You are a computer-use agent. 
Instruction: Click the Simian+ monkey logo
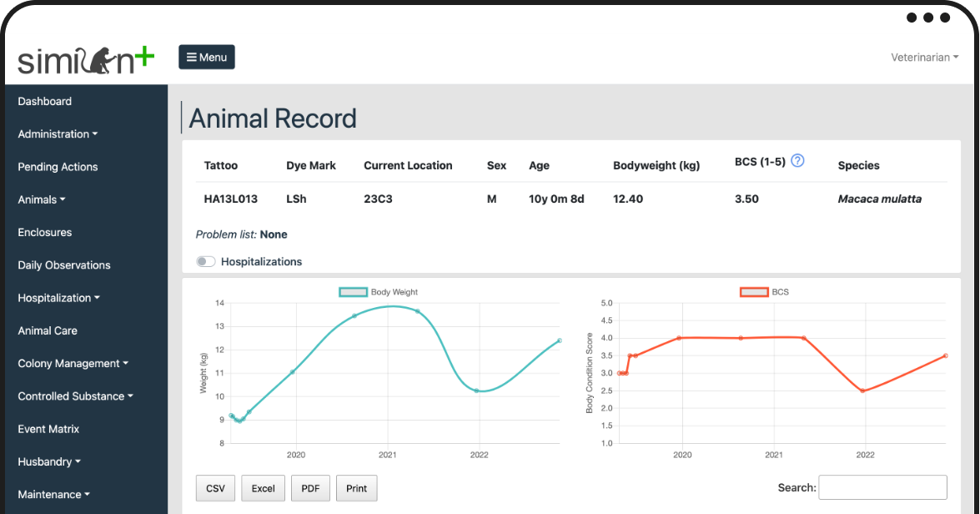tap(86, 59)
